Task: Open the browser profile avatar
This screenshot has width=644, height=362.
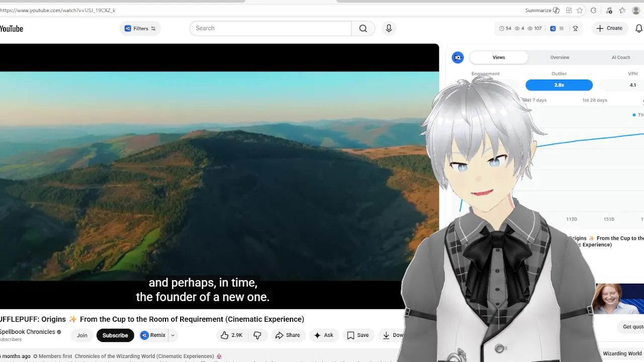Action: [636, 10]
